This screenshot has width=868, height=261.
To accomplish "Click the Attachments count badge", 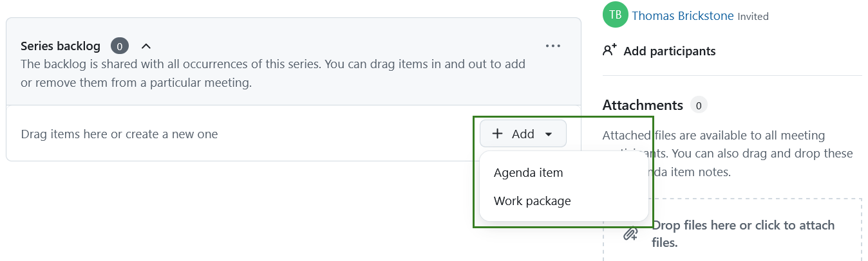I will (698, 105).
